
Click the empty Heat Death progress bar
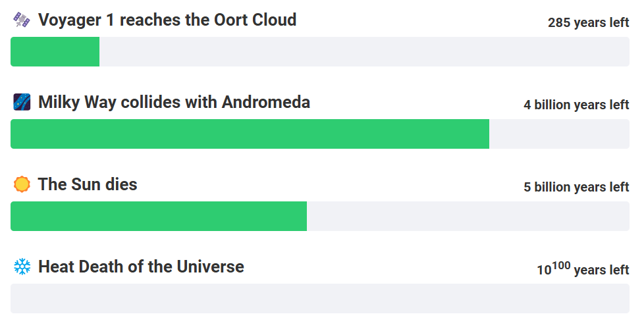[x=320, y=298]
